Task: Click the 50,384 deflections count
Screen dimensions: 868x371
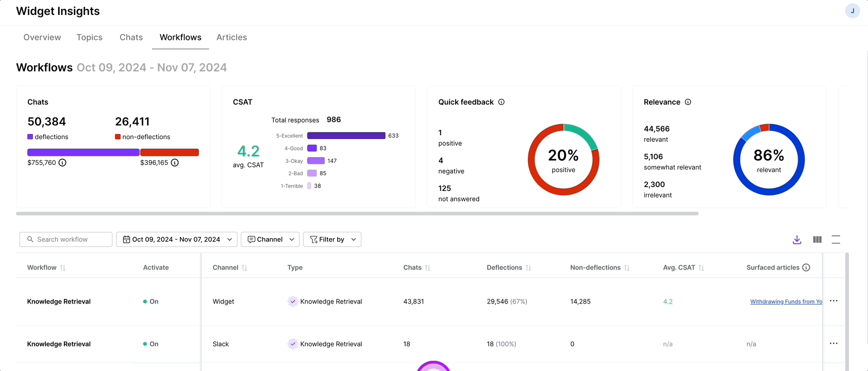Action: [47, 122]
